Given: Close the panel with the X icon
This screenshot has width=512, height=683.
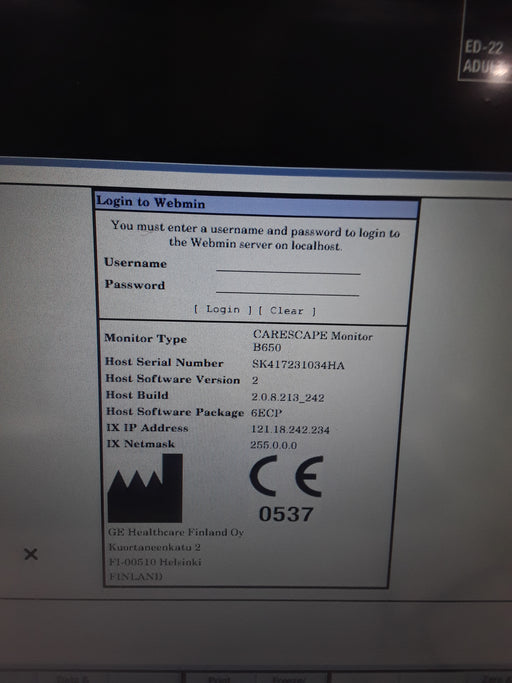Looking at the screenshot, I should [x=31, y=554].
